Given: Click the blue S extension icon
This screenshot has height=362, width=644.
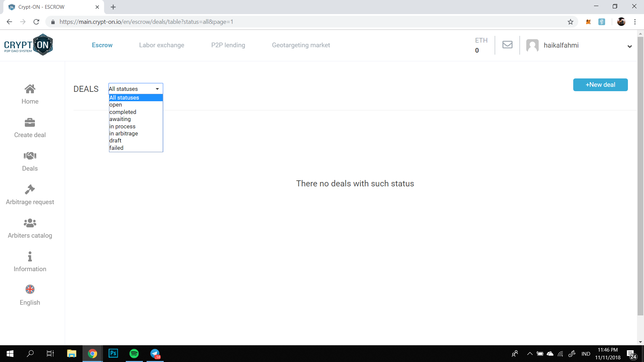Looking at the screenshot, I should (602, 22).
